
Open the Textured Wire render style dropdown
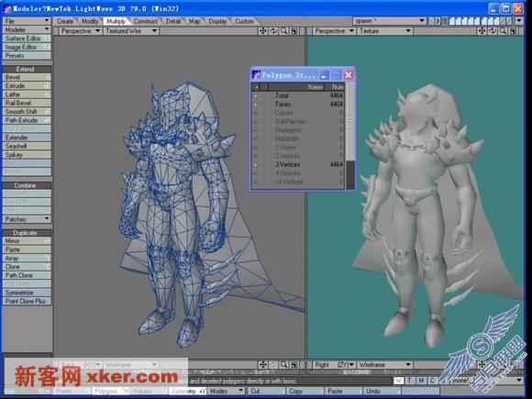(131, 31)
